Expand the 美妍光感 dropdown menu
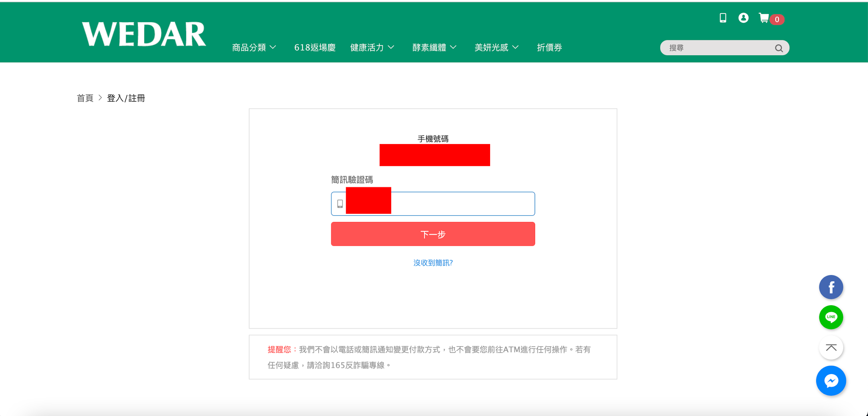868x416 pixels. pos(497,47)
